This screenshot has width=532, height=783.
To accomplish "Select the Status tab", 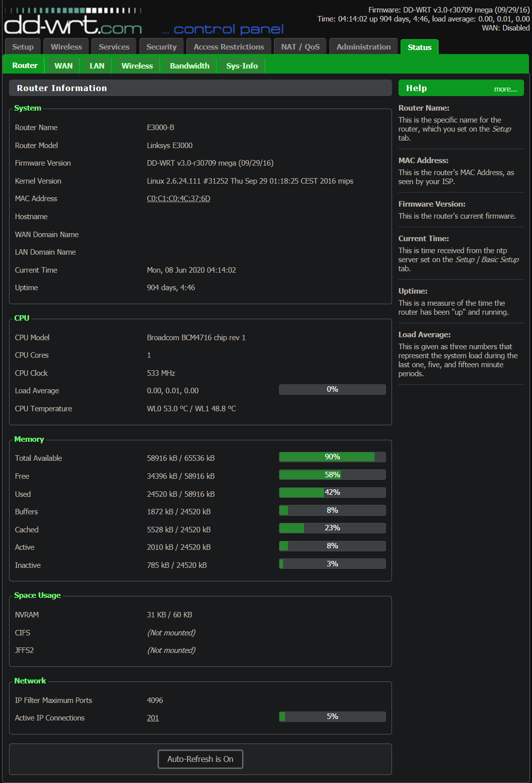I will pos(419,47).
